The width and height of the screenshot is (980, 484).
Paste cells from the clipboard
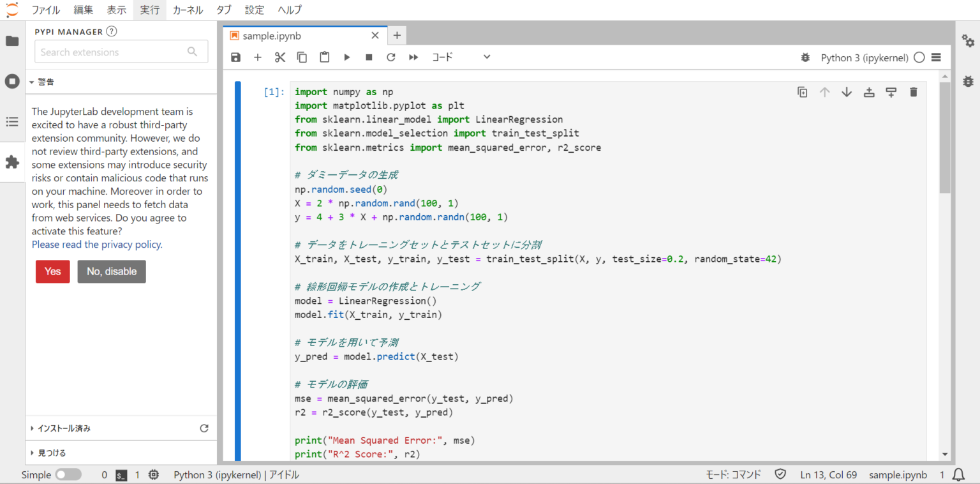(324, 57)
